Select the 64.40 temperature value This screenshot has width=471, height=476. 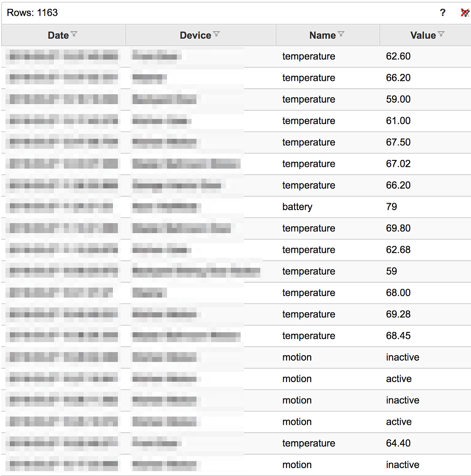(398, 443)
